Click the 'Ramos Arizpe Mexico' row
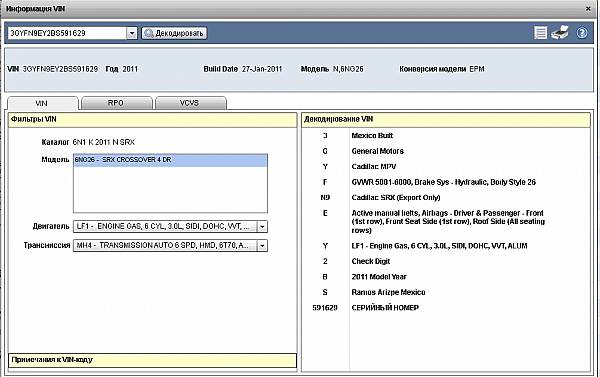The image size is (600, 377). [x=388, y=292]
